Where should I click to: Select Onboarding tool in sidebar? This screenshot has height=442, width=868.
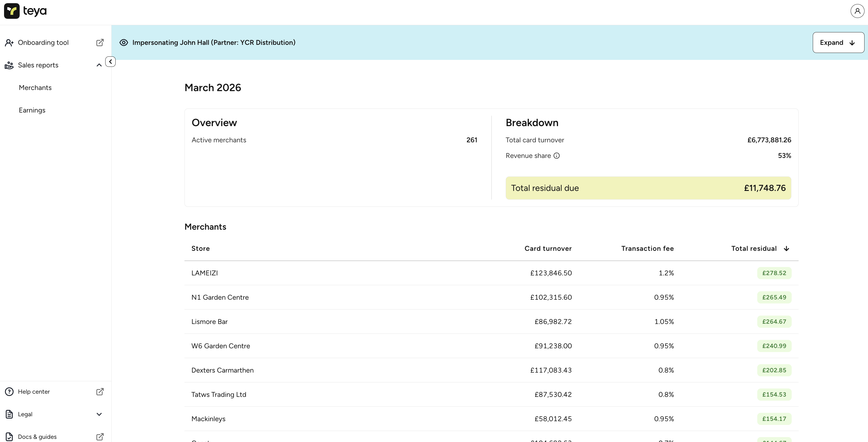tap(43, 43)
